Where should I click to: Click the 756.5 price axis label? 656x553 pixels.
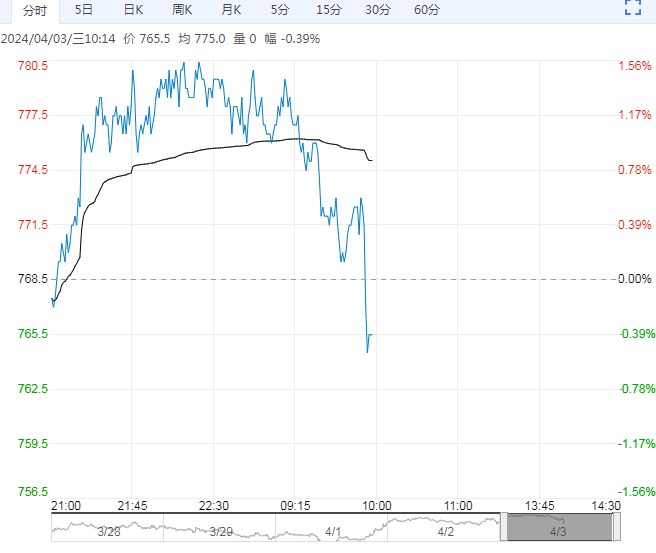click(33, 492)
